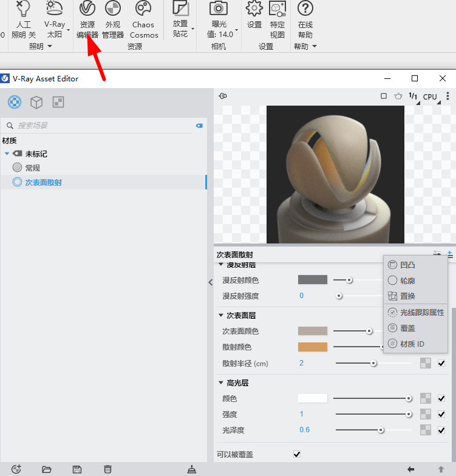Click the live preview render icon above swatch
The image size is (456, 476).
pyautogui.click(x=223, y=96)
